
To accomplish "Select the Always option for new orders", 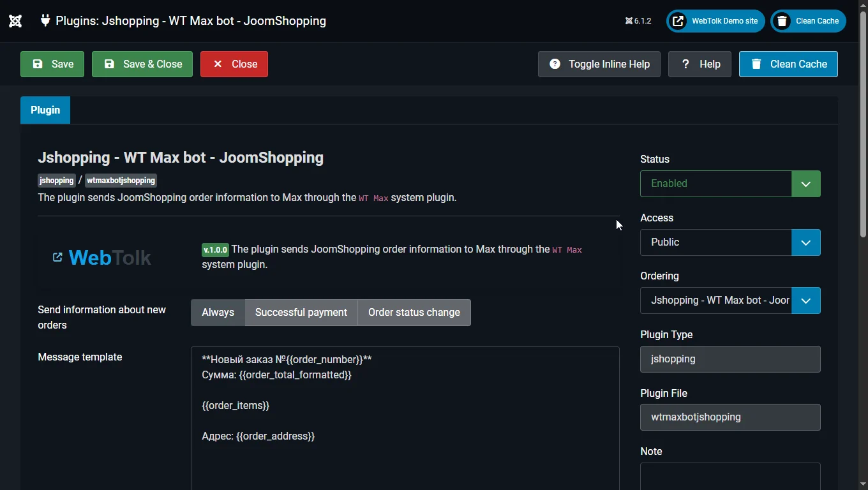I will [x=218, y=313].
